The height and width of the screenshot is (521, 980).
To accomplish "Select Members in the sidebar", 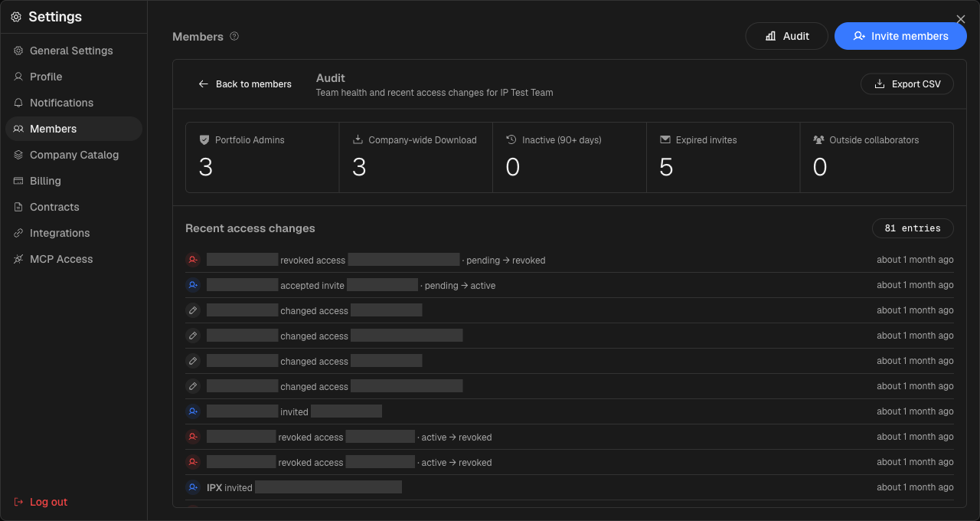I will tap(73, 129).
